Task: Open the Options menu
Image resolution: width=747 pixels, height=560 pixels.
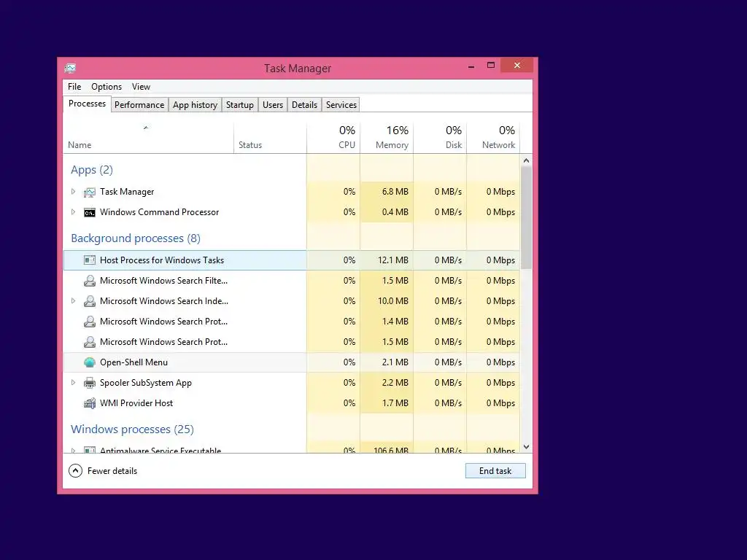Action: pos(107,87)
